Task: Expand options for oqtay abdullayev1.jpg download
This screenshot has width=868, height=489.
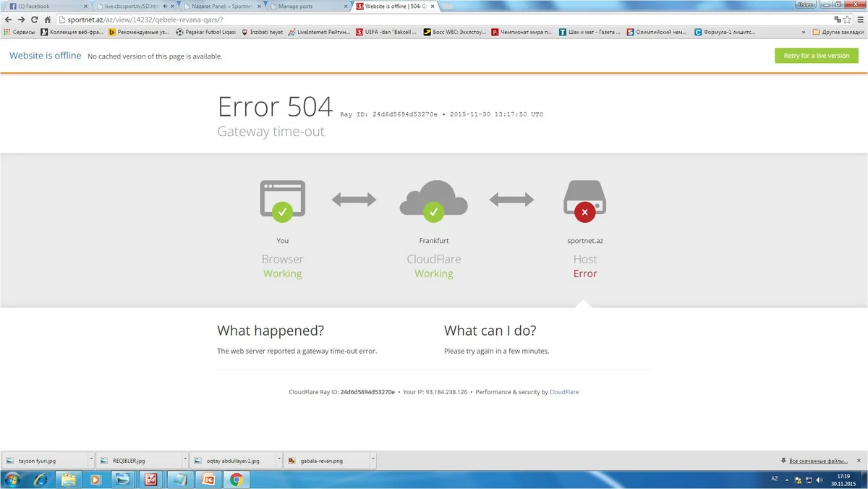Action: [278, 460]
